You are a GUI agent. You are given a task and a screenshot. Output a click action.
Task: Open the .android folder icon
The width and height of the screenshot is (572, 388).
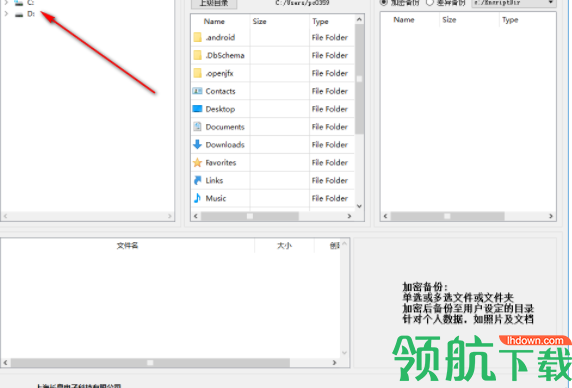tap(197, 37)
